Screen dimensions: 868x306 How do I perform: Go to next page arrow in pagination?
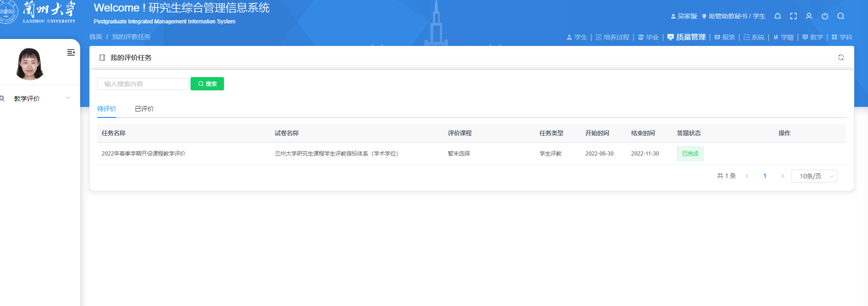(x=782, y=176)
